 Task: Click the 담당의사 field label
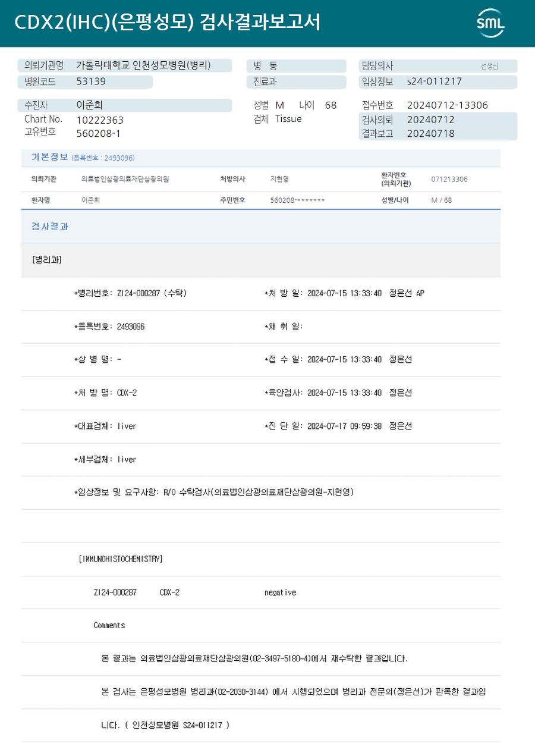click(377, 66)
